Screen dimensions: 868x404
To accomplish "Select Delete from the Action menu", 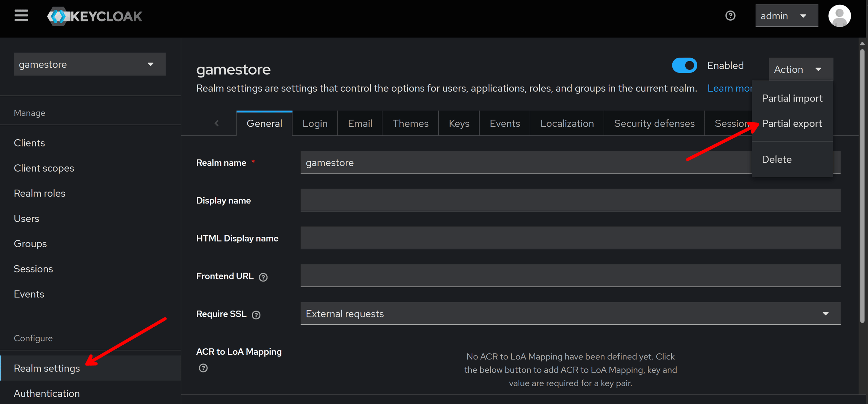I will click(792, 159).
